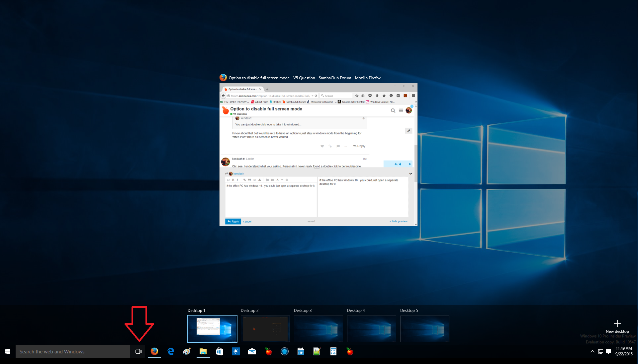This screenshot has width=638, height=364.
Task: Click Cancel button below reply box
Action: click(x=247, y=221)
